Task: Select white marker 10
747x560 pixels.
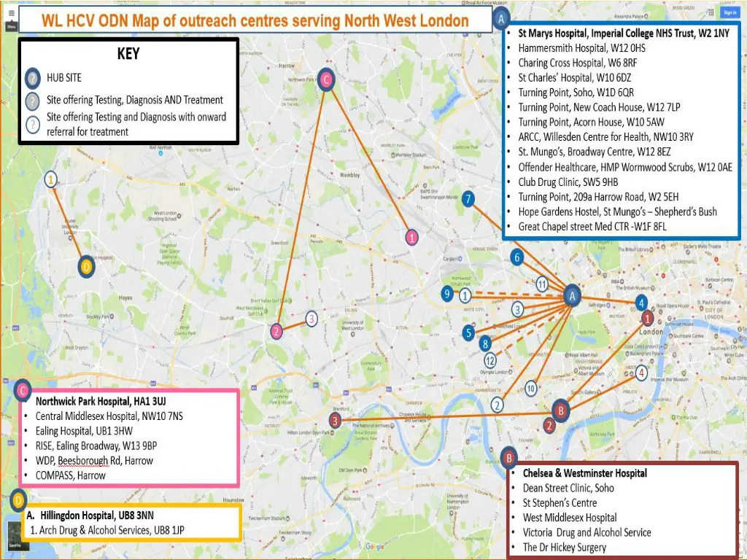Action: click(531, 389)
